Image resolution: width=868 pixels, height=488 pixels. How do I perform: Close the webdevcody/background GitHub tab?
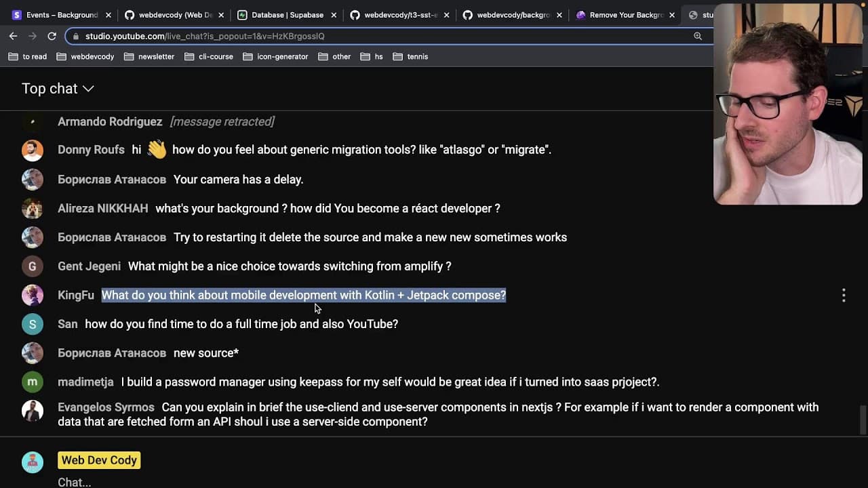pos(559,15)
